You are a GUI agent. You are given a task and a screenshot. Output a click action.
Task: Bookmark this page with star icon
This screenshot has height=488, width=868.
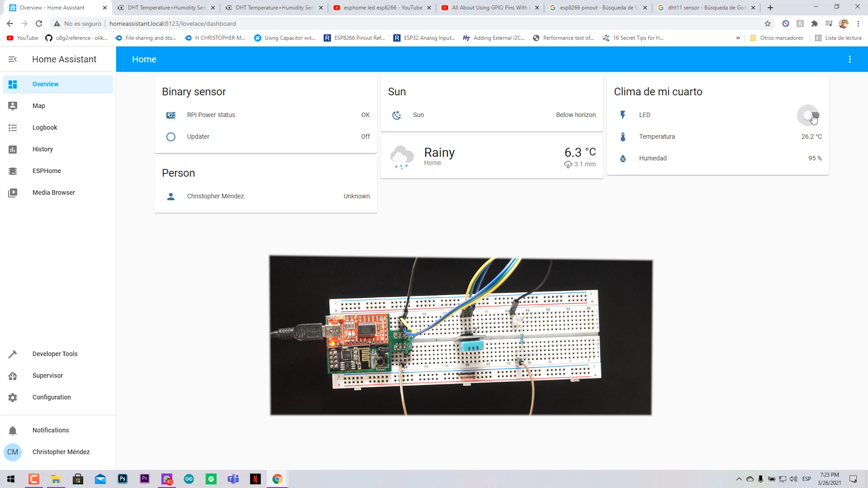(768, 23)
